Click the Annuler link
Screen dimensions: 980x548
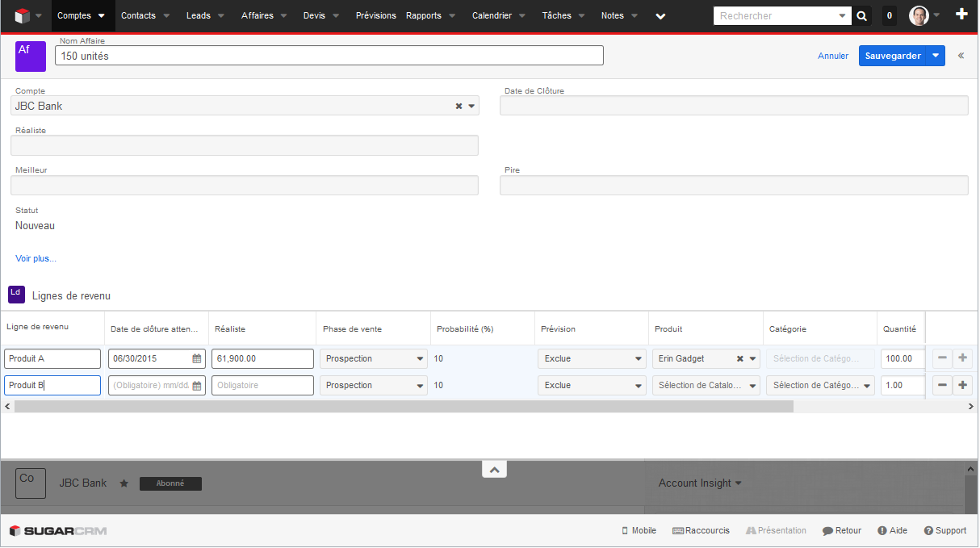(x=832, y=56)
